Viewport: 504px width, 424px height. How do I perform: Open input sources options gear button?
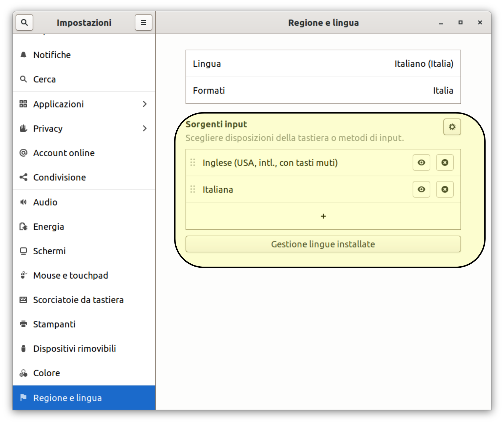(x=452, y=127)
